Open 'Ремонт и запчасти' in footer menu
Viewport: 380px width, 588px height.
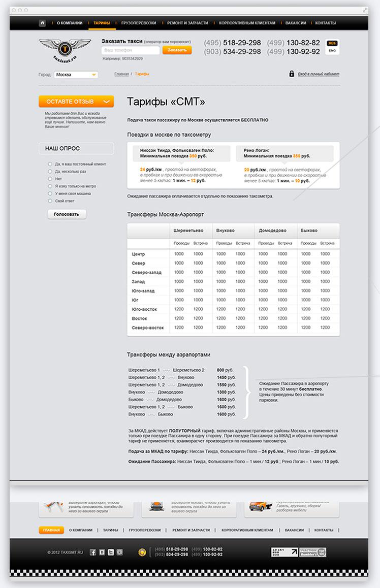191,530
